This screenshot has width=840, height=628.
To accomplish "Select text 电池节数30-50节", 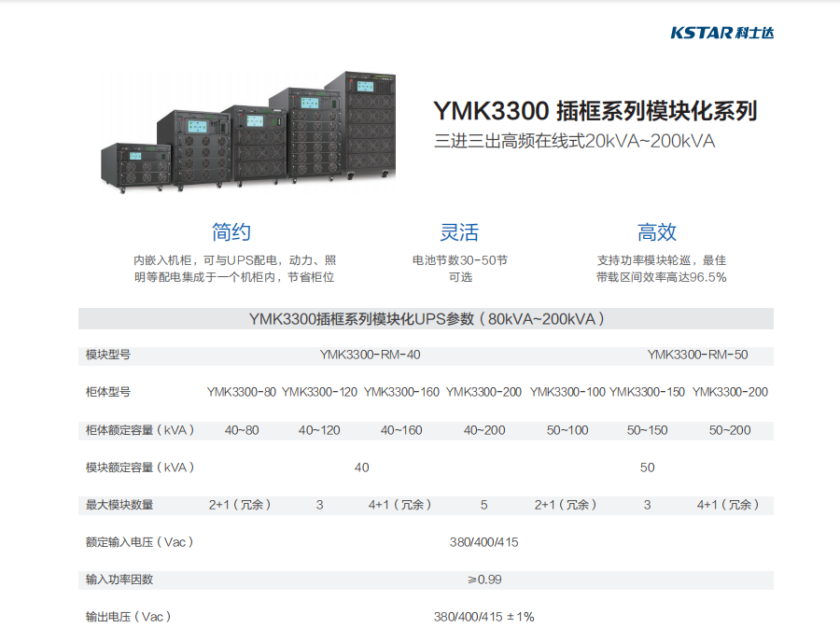I will (459, 260).
